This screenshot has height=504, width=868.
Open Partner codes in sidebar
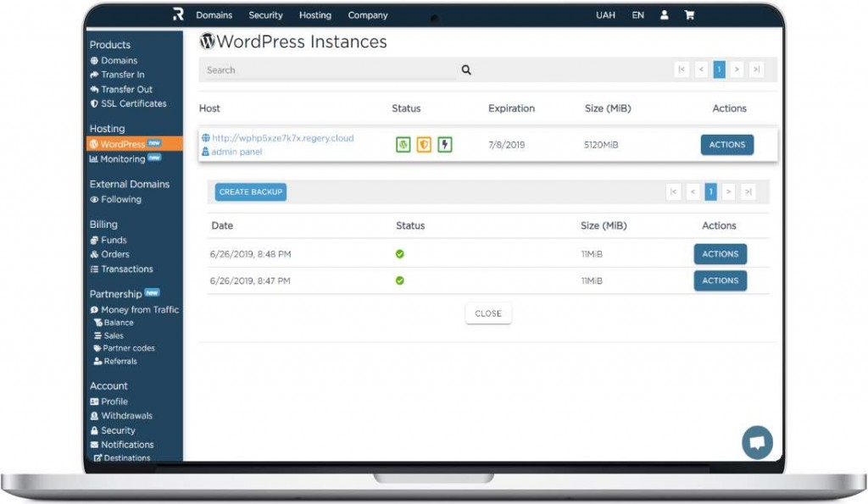[x=124, y=348]
